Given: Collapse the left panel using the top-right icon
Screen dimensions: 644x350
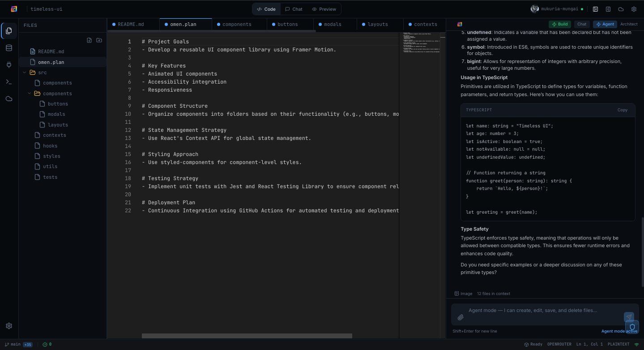Looking at the screenshot, I should [595, 9].
